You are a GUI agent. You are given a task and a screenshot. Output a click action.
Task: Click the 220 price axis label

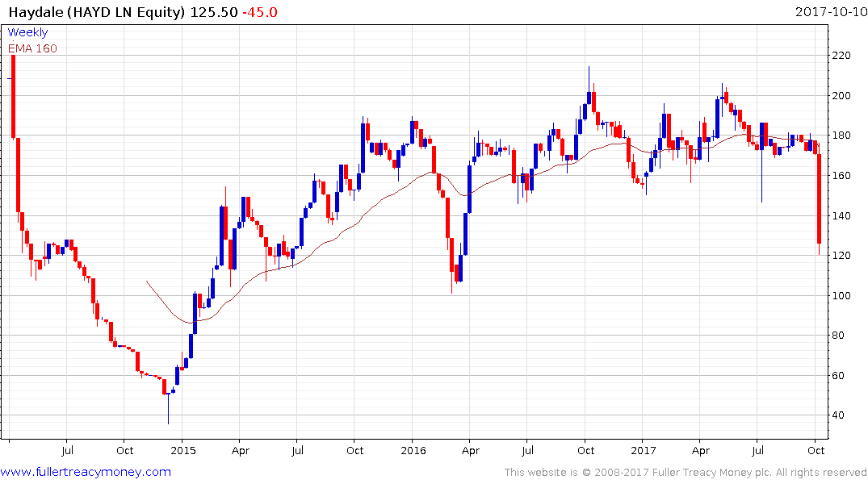[x=841, y=56]
